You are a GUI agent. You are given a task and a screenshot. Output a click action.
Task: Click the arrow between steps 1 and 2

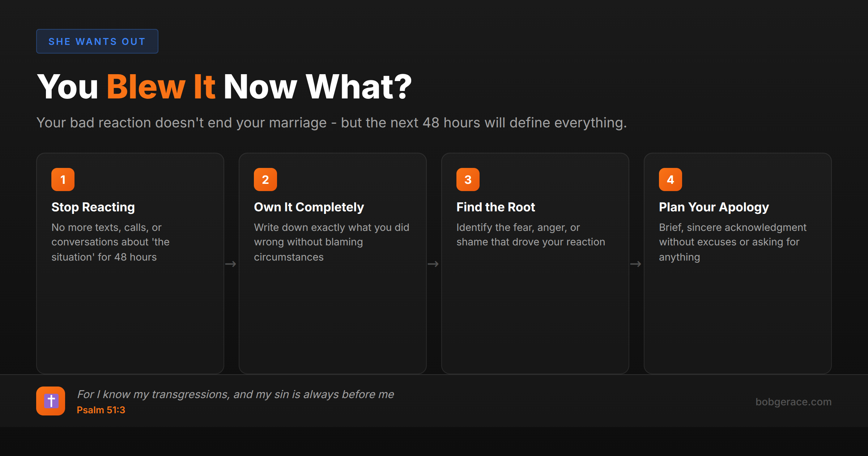coord(231,264)
